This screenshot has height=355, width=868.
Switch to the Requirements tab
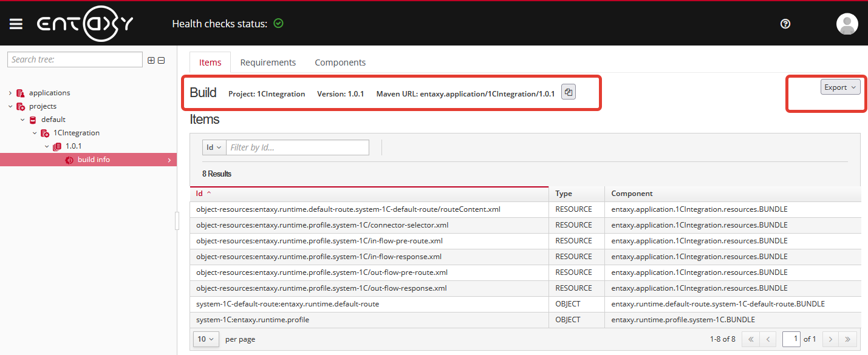(x=268, y=63)
